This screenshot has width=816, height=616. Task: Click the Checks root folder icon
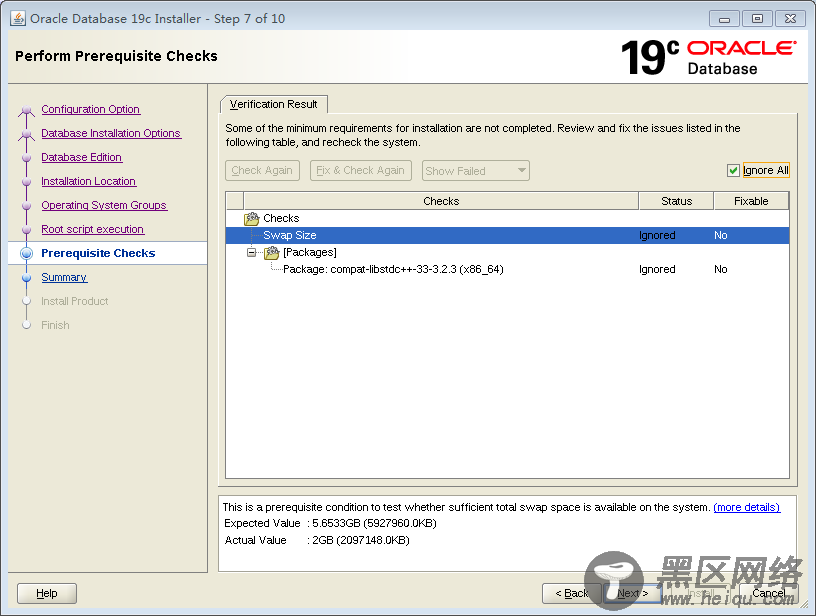click(x=251, y=219)
